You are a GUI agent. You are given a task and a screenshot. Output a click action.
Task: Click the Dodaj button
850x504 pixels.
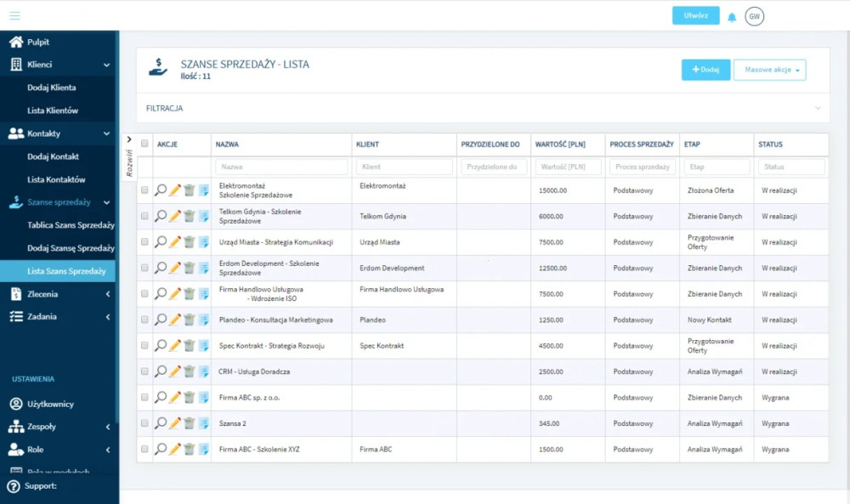coord(705,70)
